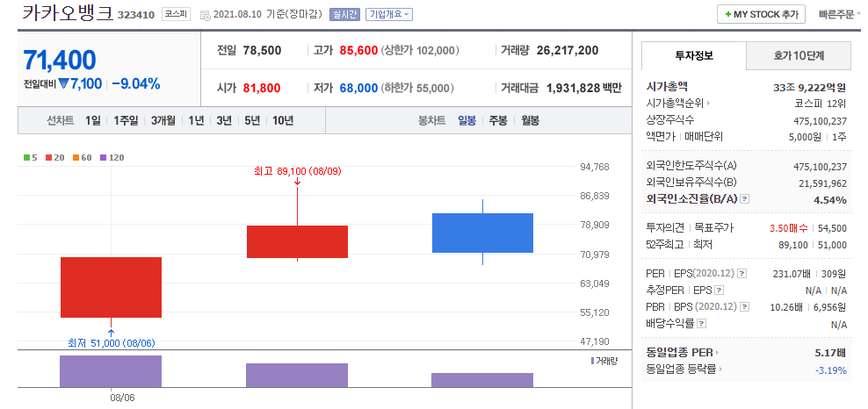
Task: Click the 카카오뱅크 stock name title
Action: [x=68, y=12]
